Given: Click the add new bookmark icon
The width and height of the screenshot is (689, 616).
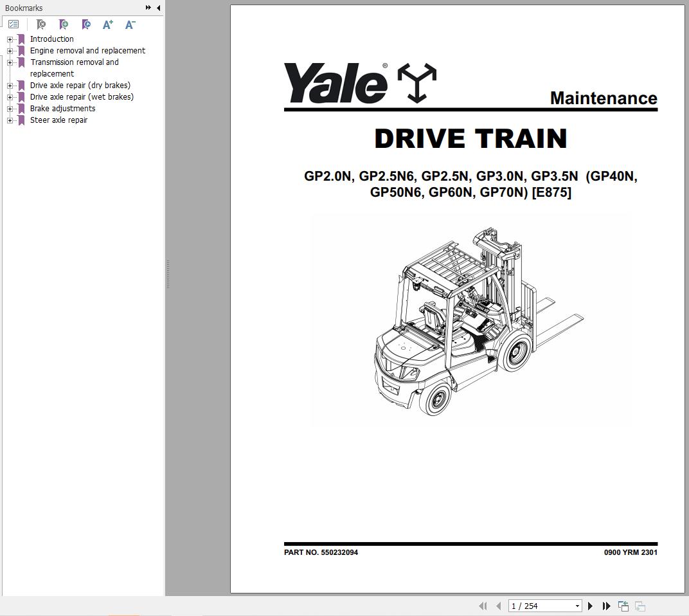Looking at the screenshot, I should tap(64, 24).
